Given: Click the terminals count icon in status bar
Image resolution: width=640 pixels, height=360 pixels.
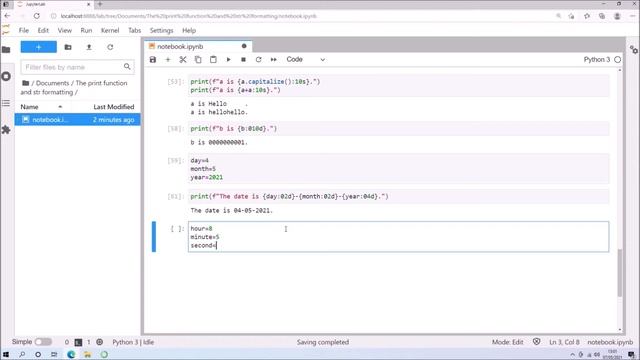Looking at the screenshot, I should tap(78, 342).
